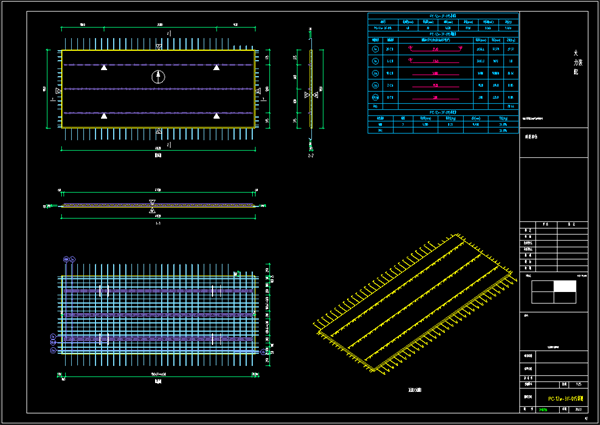Click the circled arrow direction symbol in plan view
This screenshot has height=425, width=600.
click(158, 77)
